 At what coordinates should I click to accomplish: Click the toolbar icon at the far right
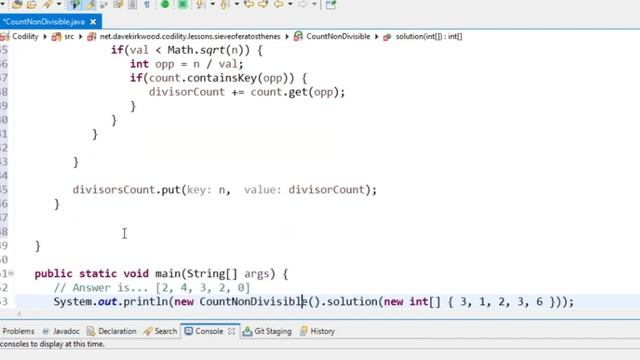331,4
